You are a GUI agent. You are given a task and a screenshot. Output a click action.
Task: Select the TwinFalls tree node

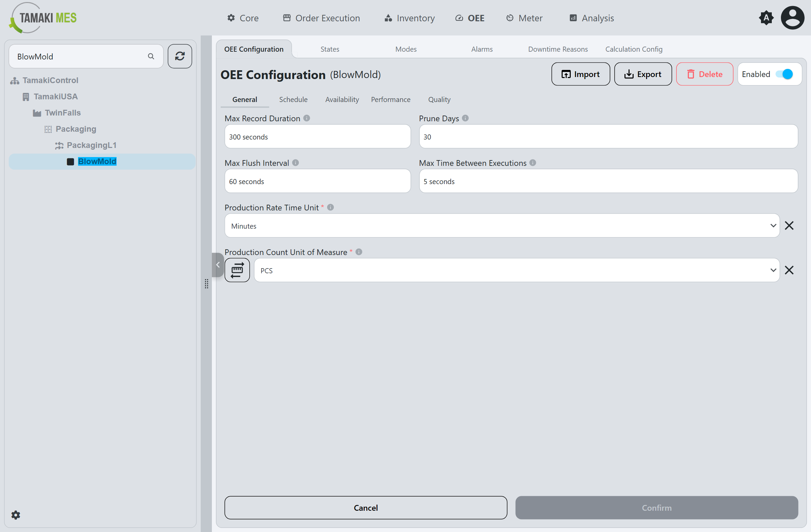(63, 113)
